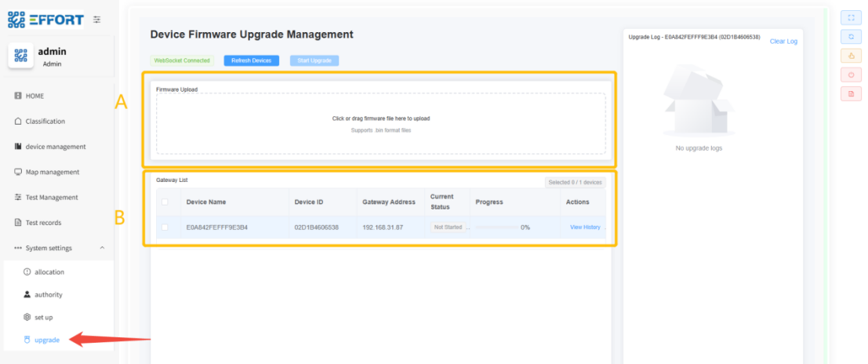Click the sidebar collapse icon beside EFFORT logo
This screenshot has width=868, height=364.
pos(96,20)
